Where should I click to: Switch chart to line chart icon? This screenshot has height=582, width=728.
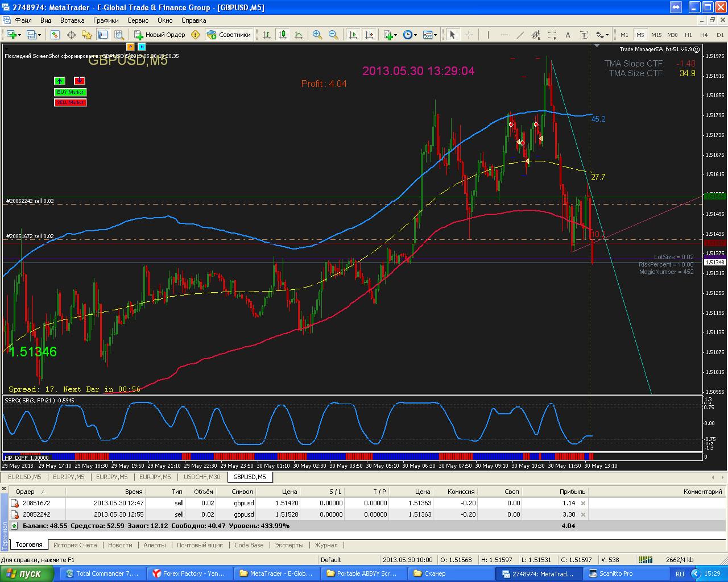tap(299, 35)
